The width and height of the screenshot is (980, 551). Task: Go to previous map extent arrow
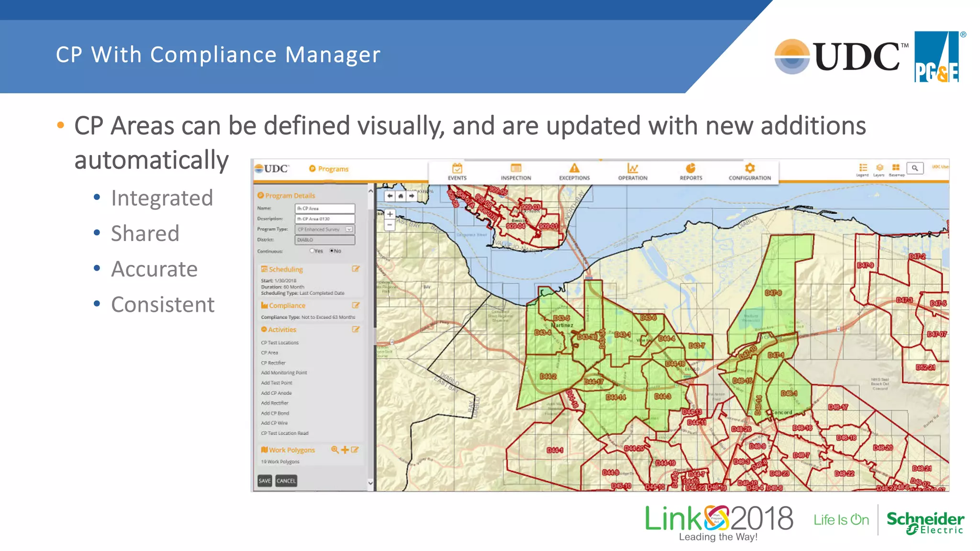390,196
